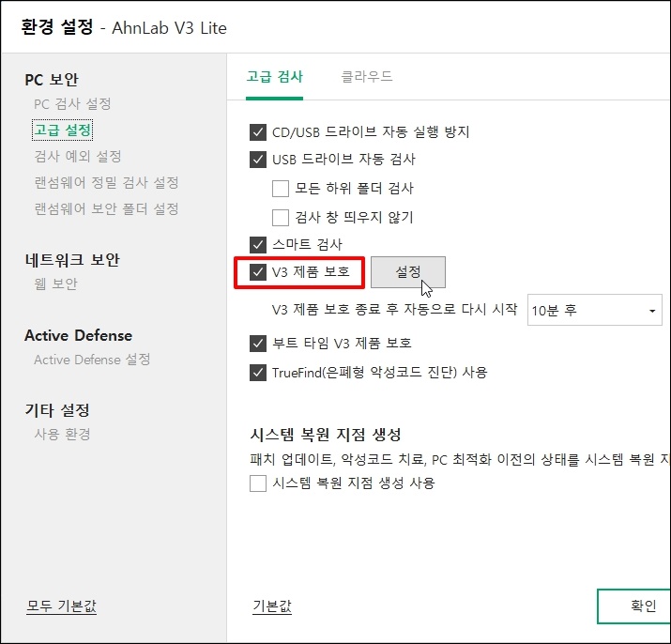Click the PC 보안 section heading
This screenshot has width=671, height=644.
(52, 80)
